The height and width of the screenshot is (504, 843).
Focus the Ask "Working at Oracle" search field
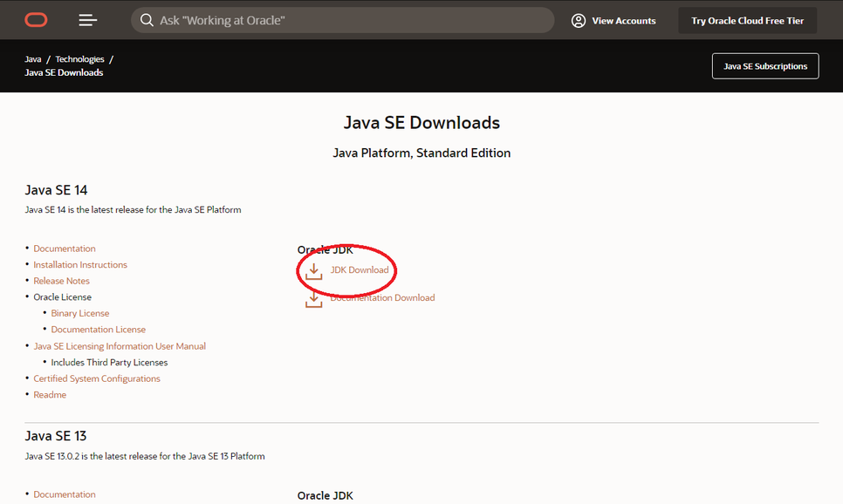pyautogui.click(x=342, y=20)
